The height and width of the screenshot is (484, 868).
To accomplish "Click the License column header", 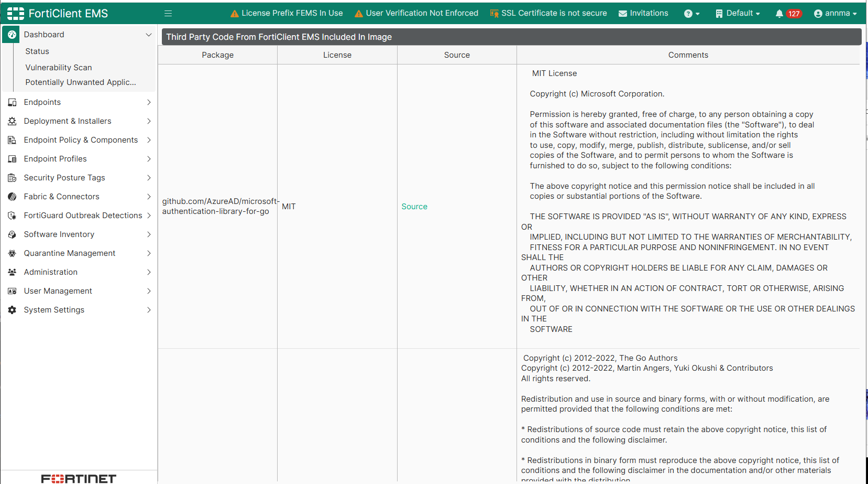I will 337,55.
